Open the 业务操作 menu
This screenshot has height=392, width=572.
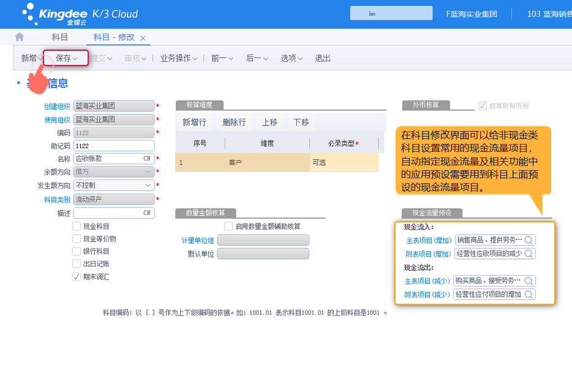pos(179,58)
